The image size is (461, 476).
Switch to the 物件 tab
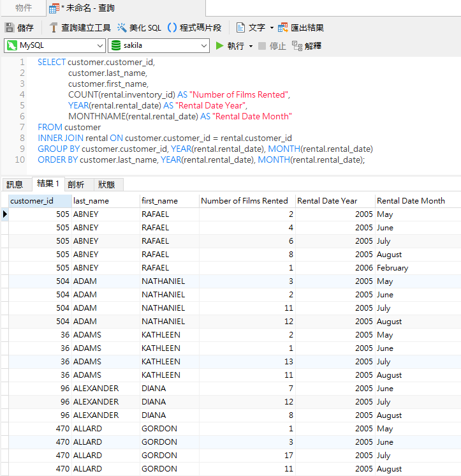pos(24,8)
